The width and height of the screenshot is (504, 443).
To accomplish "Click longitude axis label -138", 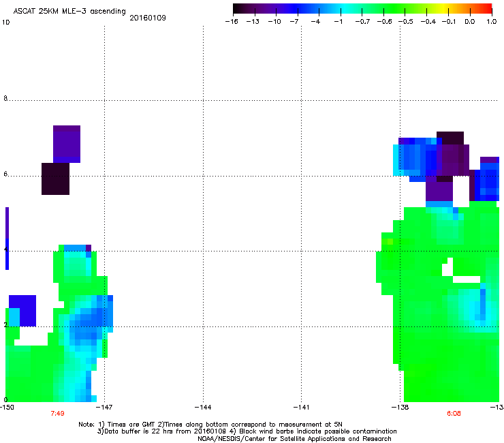I will click(x=400, y=408).
